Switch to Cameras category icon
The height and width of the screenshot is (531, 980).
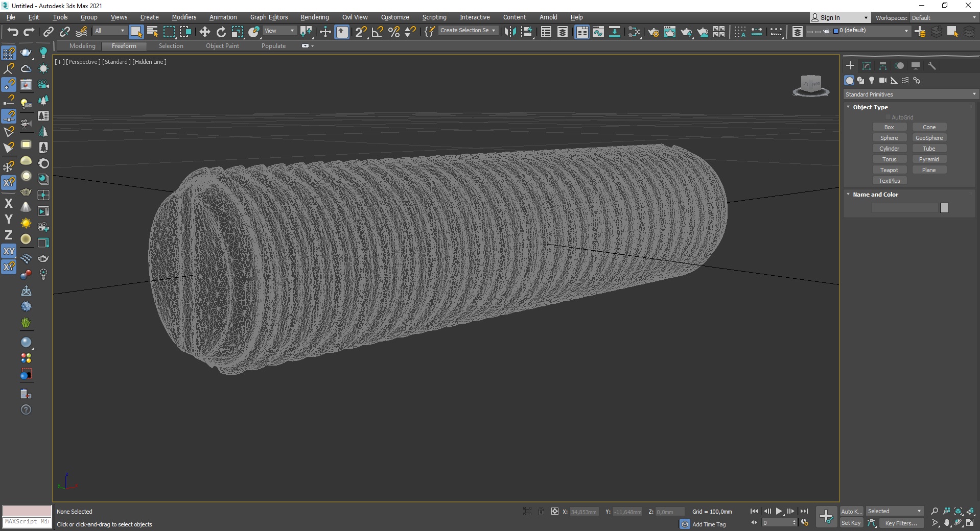pyautogui.click(x=883, y=80)
